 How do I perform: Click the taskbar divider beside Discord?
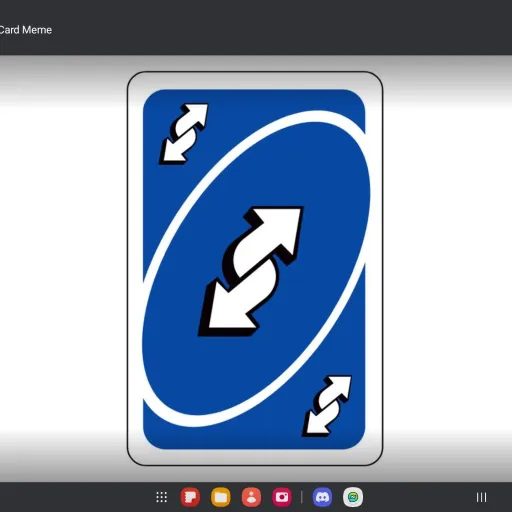click(302, 497)
